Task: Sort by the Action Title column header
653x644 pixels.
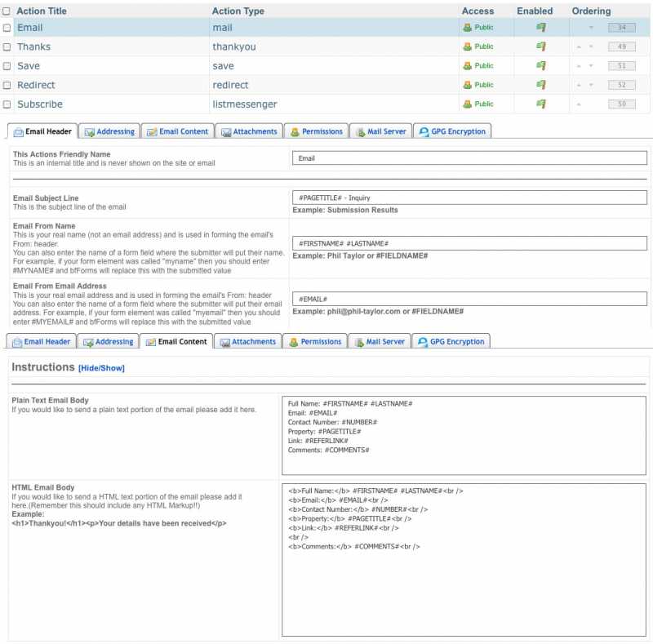Action: [42, 11]
